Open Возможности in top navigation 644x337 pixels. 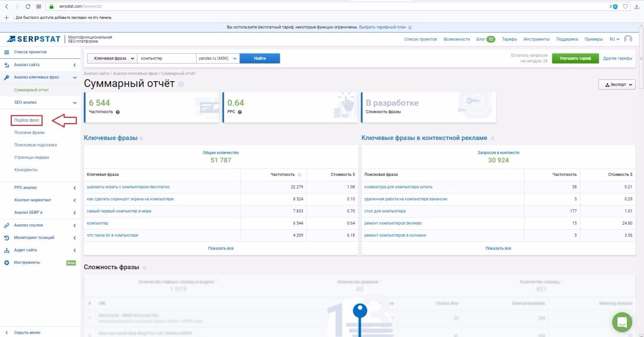click(457, 39)
